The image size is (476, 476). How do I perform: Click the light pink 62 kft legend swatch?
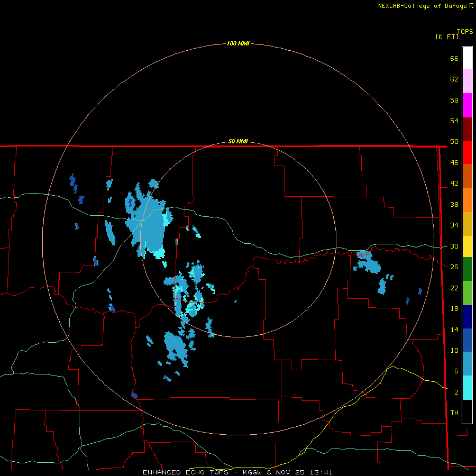coord(467,81)
